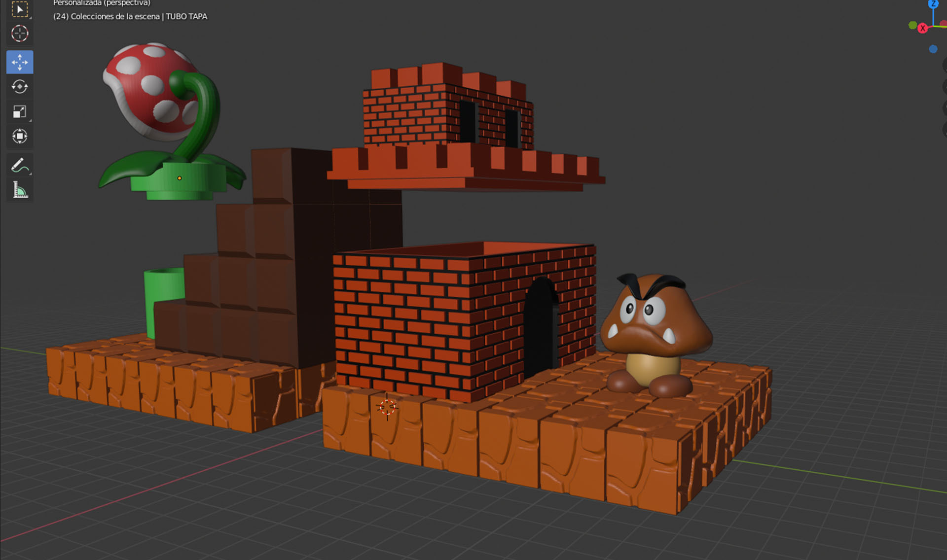
Task: Select the Select Box tool
Action: tap(20, 8)
